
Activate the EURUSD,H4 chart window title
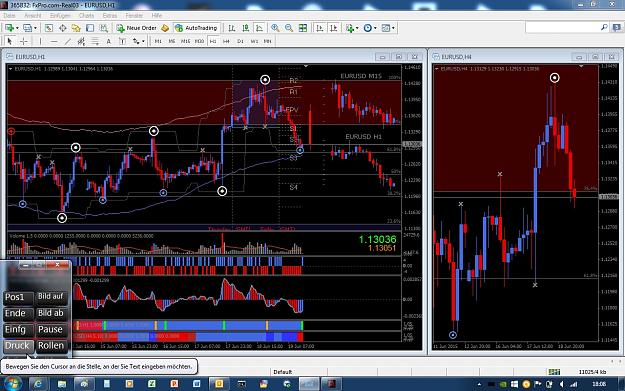pyautogui.click(x=456, y=57)
